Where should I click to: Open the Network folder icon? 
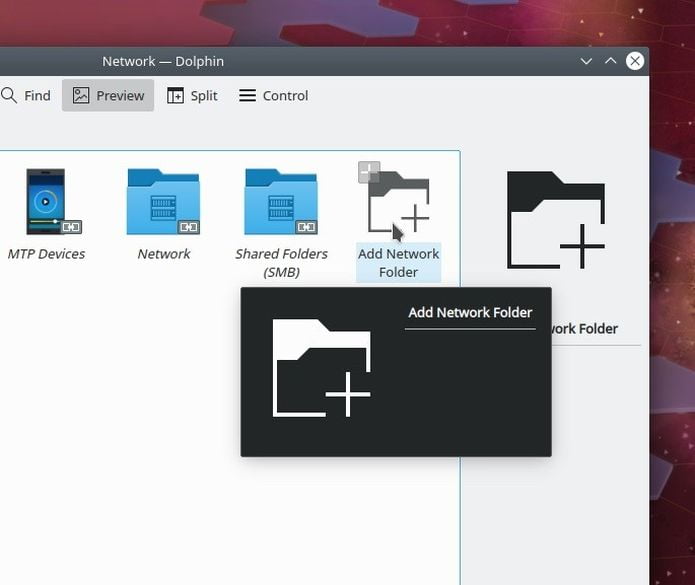163,202
